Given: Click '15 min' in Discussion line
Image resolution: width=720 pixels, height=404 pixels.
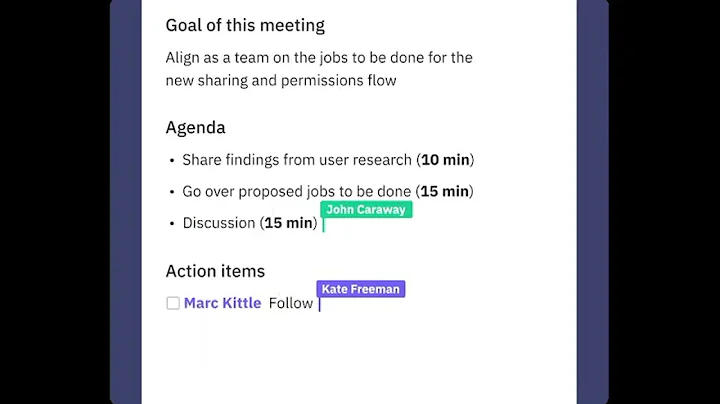Looking at the screenshot, I should click(x=288, y=223).
